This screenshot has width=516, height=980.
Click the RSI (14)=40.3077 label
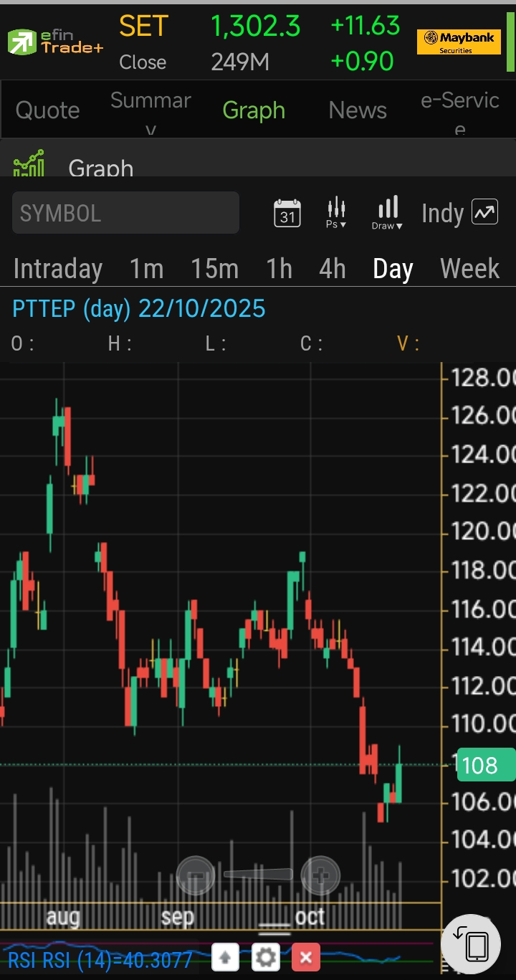(100, 960)
